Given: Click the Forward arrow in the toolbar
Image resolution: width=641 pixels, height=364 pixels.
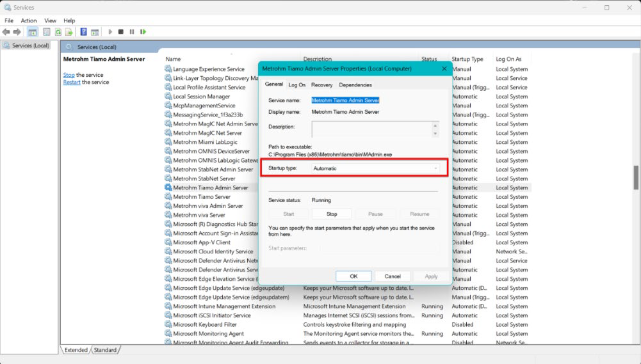Looking at the screenshot, I should pyautogui.click(x=17, y=32).
